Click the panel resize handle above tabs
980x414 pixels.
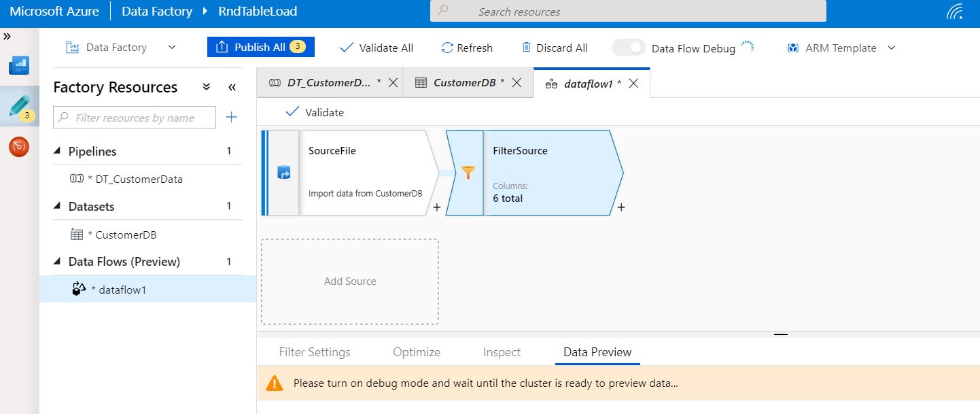pos(780,334)
